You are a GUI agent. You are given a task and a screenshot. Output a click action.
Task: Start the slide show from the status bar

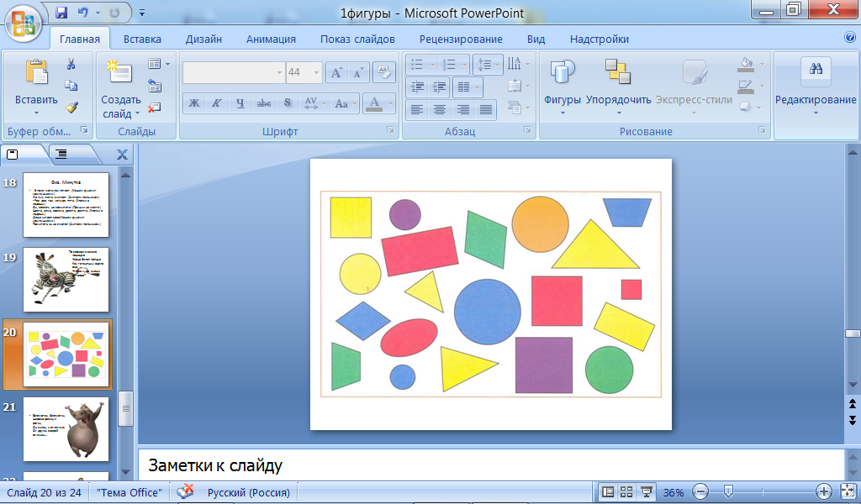click(647, 492)
